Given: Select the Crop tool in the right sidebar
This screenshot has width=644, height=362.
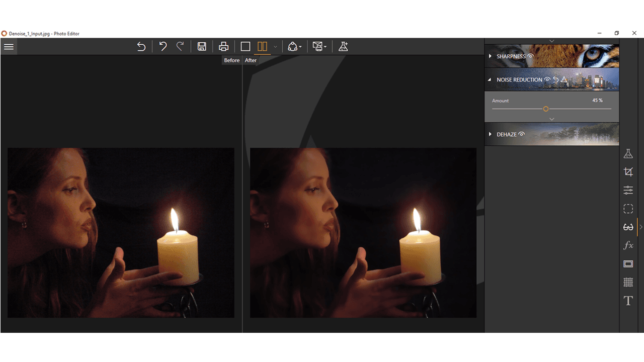Looking at the screenshot, I should tap(628, 171).
